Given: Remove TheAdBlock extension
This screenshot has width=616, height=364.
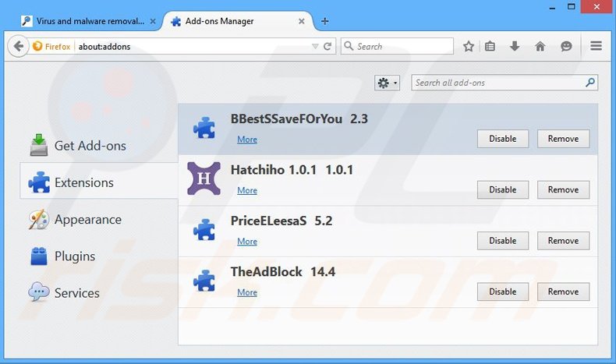Looking at the screenshot, I should click(x=563, y=292).
